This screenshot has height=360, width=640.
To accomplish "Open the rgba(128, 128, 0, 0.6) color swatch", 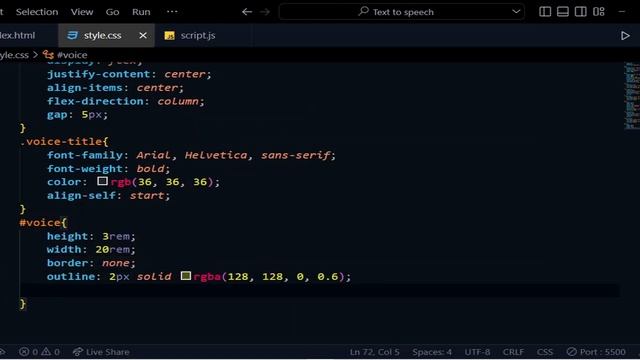I will [186, 276].
